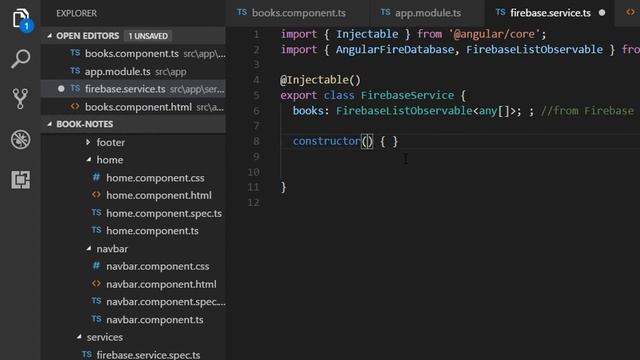Click the TS icon of home.component.ts
The height and width of the screenshot is (360, 640).
click(96, 230)
